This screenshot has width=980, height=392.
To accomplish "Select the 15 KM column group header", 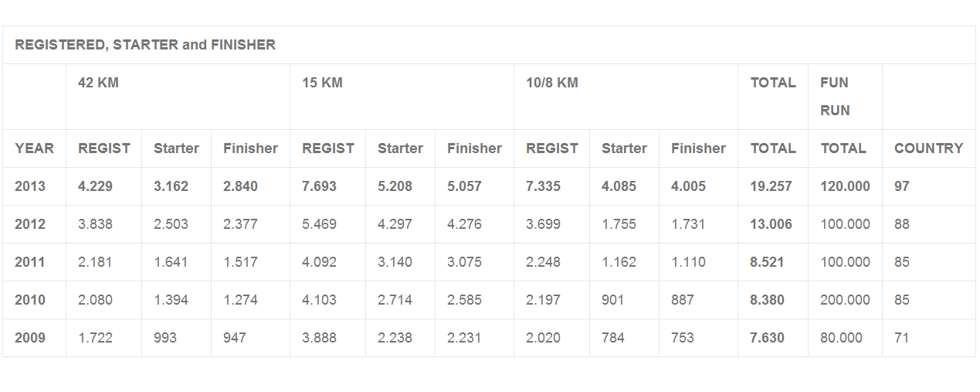I will tap(322, 83).
